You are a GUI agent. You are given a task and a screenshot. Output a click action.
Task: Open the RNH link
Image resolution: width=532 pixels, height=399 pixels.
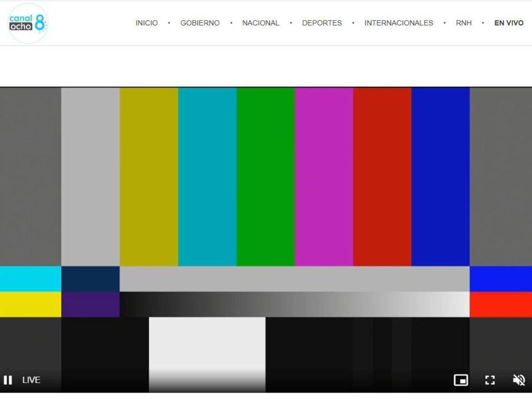[464, 23]
